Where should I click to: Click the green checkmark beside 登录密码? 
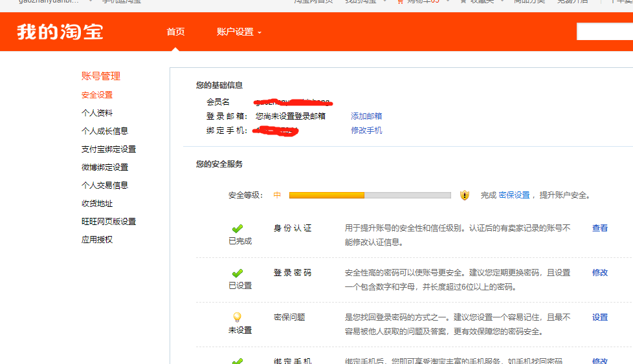238,273
